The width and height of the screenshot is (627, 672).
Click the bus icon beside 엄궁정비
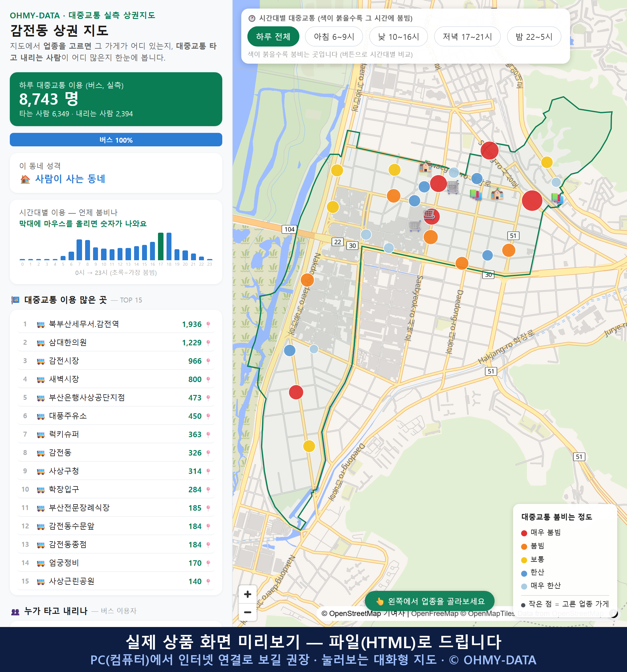[40, 563]
